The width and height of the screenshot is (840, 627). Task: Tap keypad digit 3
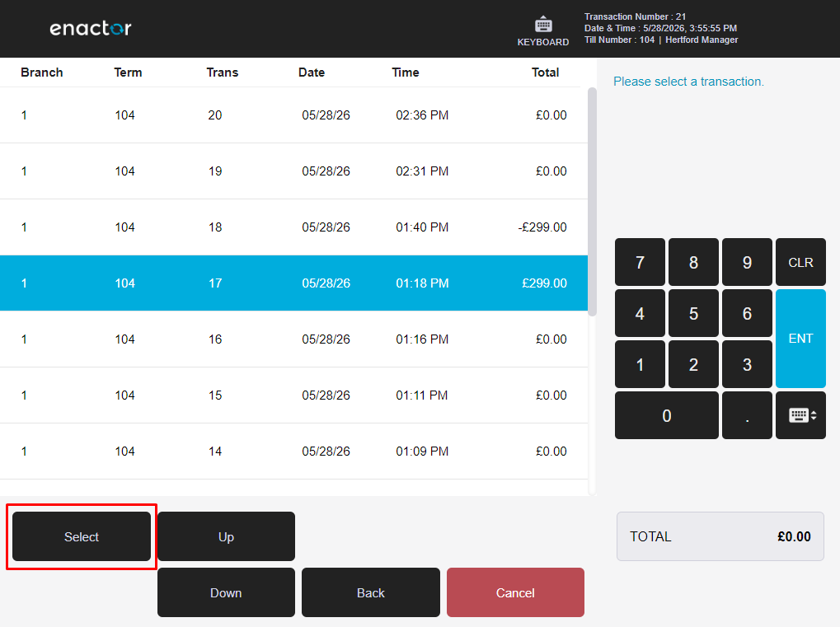(747, 365)
